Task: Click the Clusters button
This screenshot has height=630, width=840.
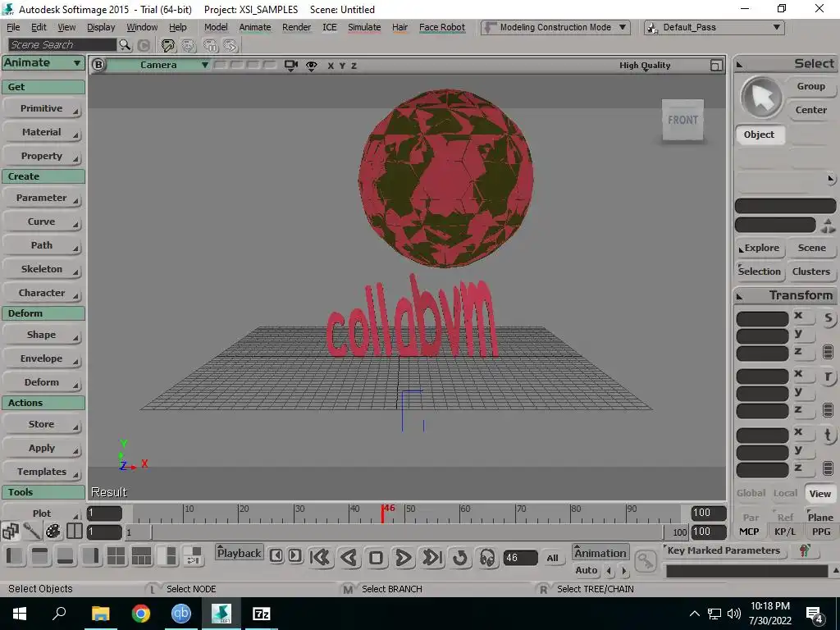Action: (810, 272)
